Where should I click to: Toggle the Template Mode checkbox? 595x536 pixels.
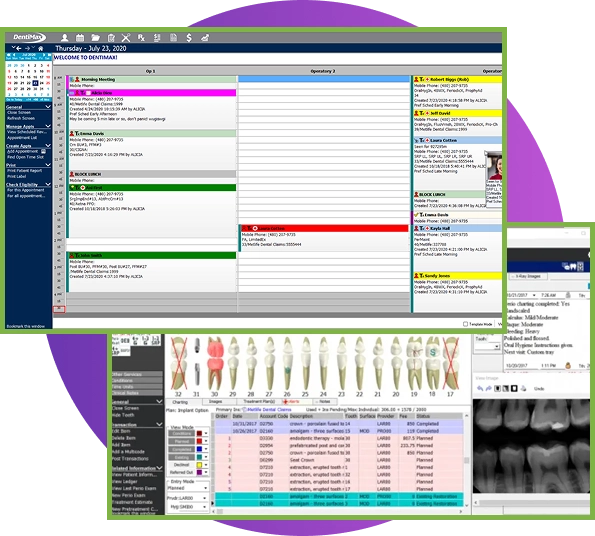(465, 324)
